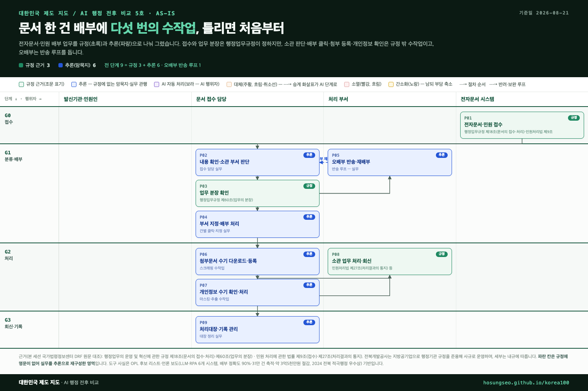Click the 추론 badge on P07 card
588x391 pixels.
click(309, 285)
